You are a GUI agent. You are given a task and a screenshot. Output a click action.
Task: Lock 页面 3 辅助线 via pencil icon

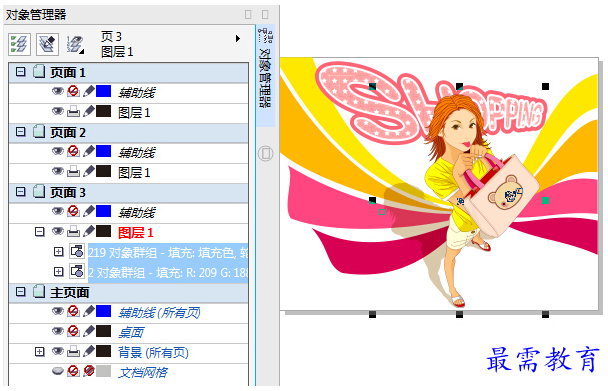pyautogui.click(x=88, y=211)
